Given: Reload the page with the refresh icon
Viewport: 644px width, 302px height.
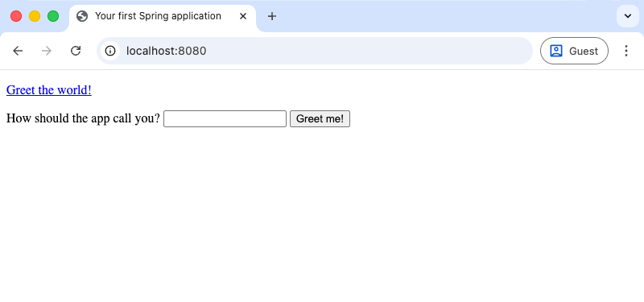Looking at the screenshot, I should (x=76, y=51).
